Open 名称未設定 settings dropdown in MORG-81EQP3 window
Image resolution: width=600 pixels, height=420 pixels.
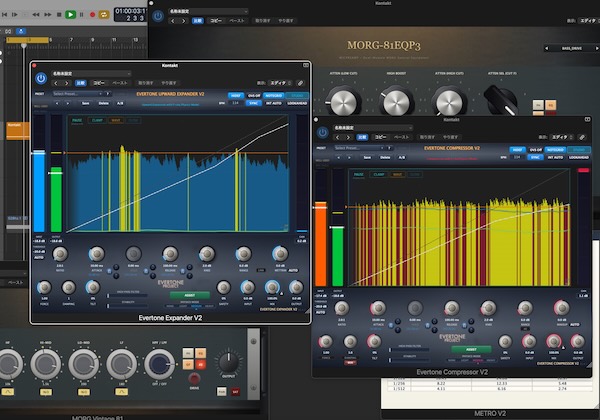[x=208, y=11]
